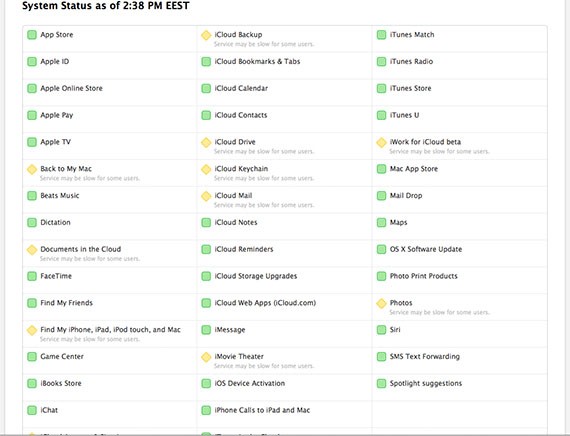Click the green status icon for Beats Music
Screen dimensions: 570x436
tap(32, 196)
